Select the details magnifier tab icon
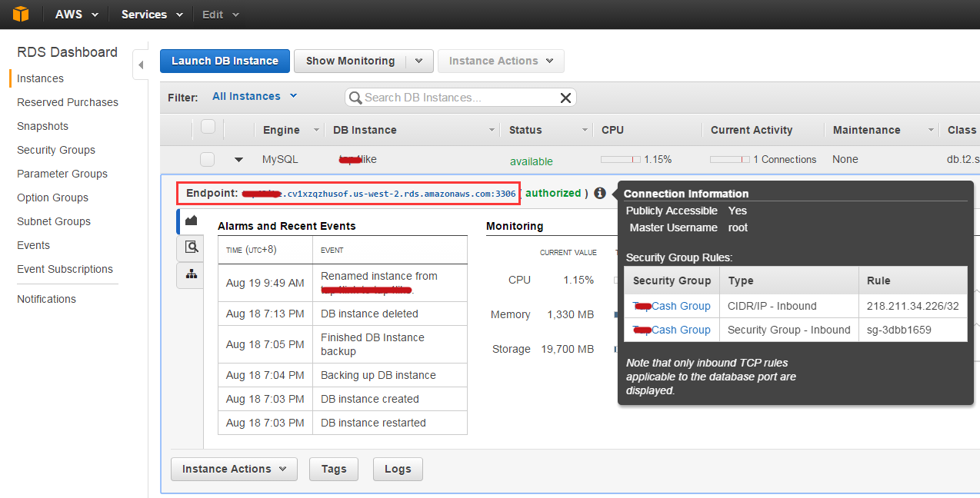The height and width of the screenshot is (498, 980). [x=191, y=247]
